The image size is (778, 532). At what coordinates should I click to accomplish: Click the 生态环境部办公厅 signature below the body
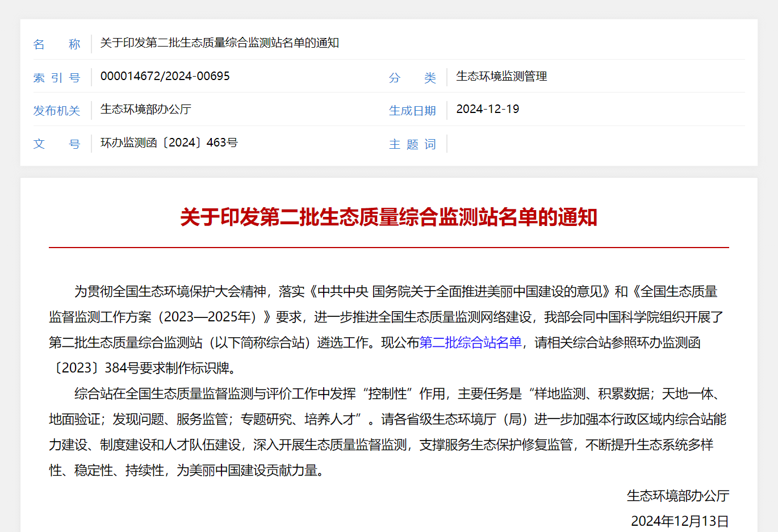tap(677, 496)
